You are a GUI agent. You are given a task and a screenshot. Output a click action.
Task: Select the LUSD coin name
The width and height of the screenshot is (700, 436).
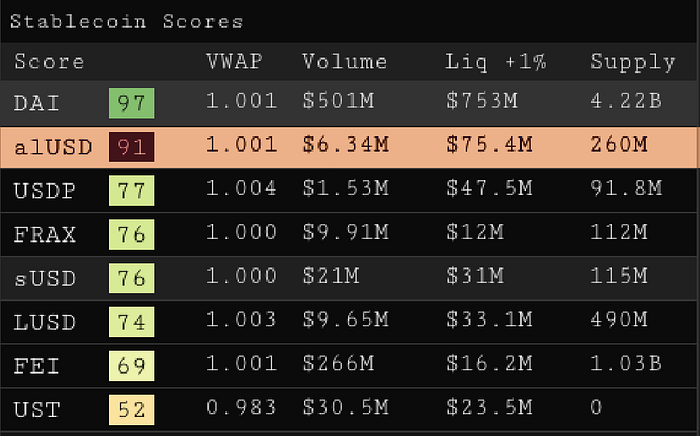pos(45,322)
